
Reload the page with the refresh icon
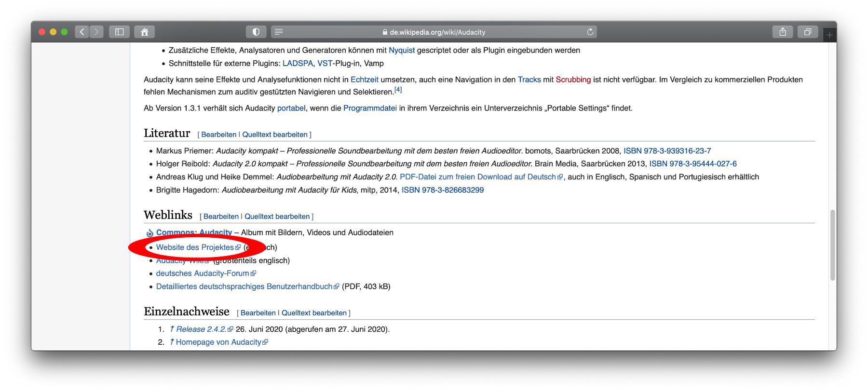(590, 32)
